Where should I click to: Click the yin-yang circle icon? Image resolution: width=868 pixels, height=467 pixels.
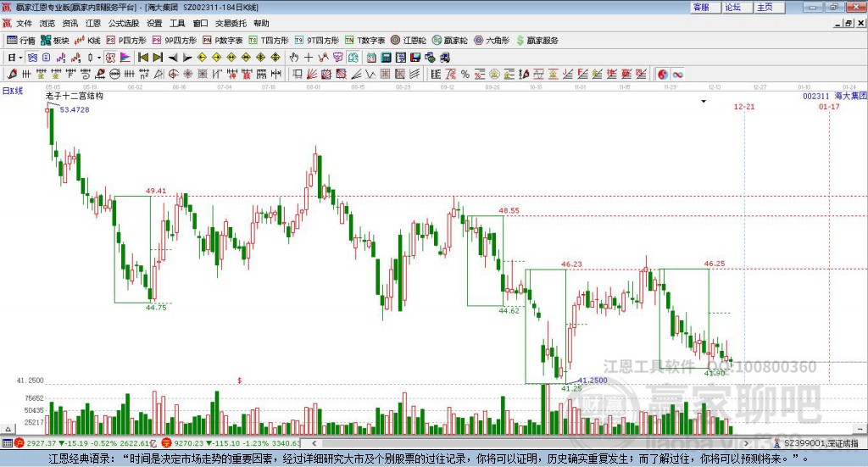click(x=663, y=74)
